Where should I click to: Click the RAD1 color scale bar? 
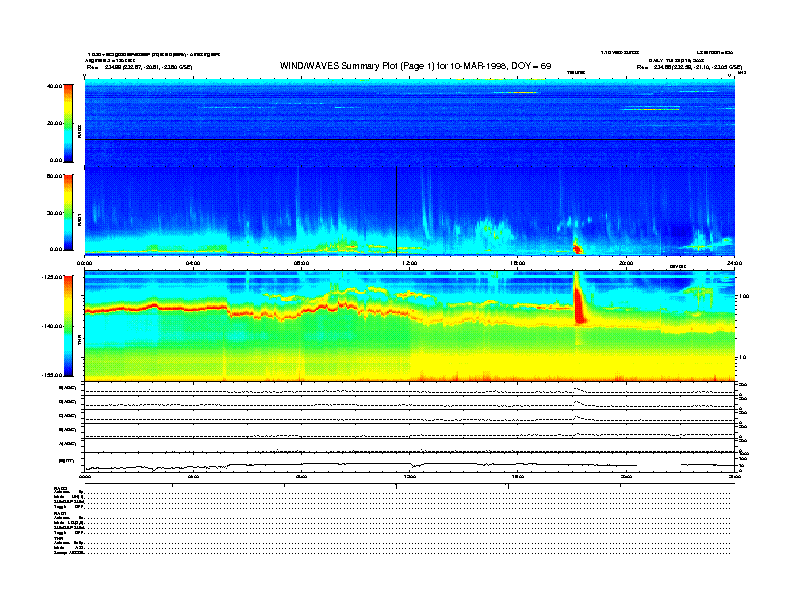tap(68, 212)
